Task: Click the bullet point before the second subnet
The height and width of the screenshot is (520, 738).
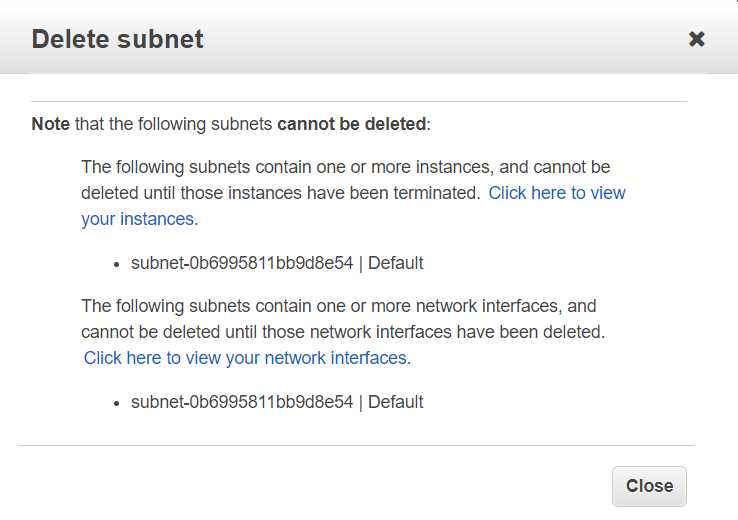Action: point(119,403)
